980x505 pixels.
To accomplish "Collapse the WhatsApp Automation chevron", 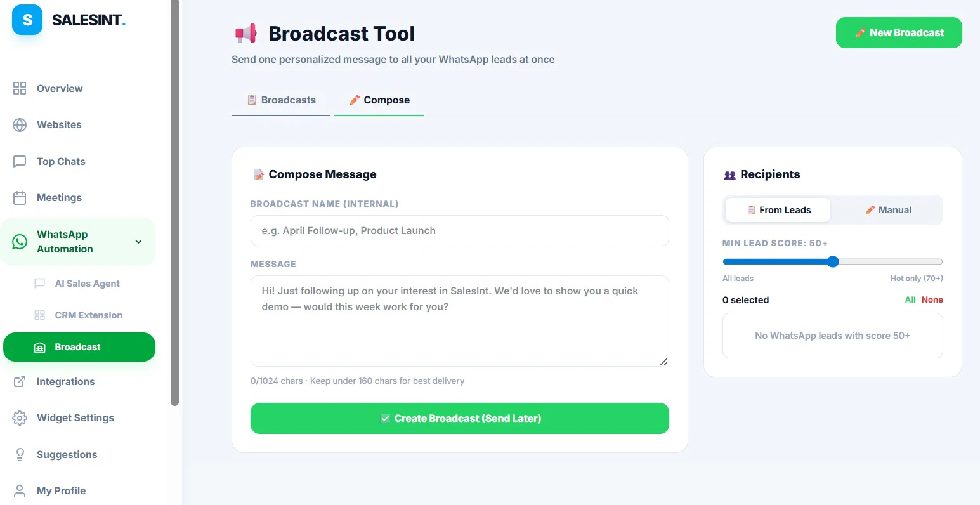I will [138, 242].
